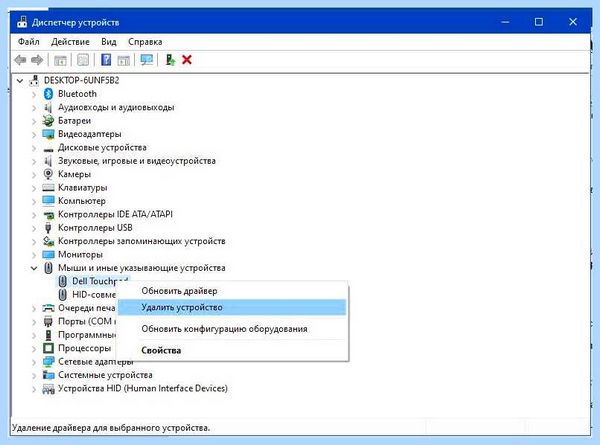This screenshot has height=445, width=600.
Task: Click the Батареи battery icon
Action: coord(48,121)
